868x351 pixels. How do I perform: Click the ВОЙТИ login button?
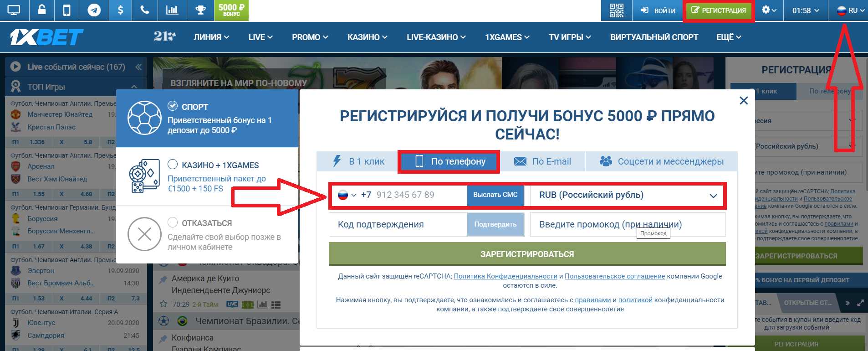click(658, 10)
